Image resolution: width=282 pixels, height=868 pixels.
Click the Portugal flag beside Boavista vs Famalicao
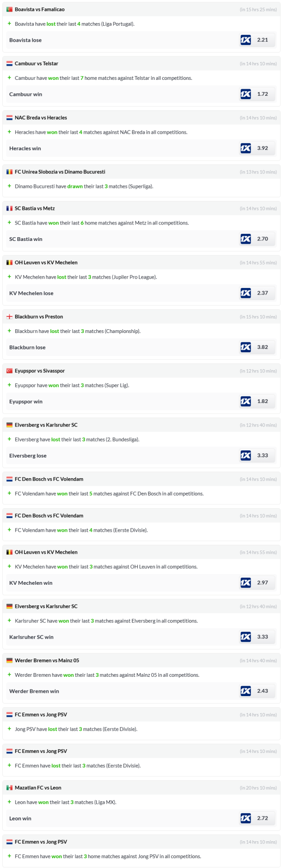tap(9, 9)
